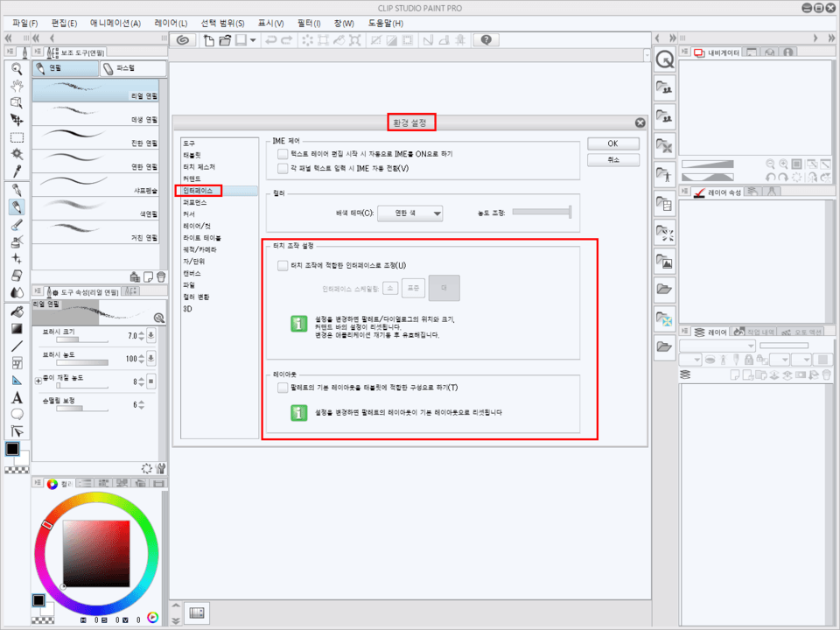Enable automatic IME switch checkbox (V)
This screenshot has height=630, width=840.
click(x=283, y=168)
